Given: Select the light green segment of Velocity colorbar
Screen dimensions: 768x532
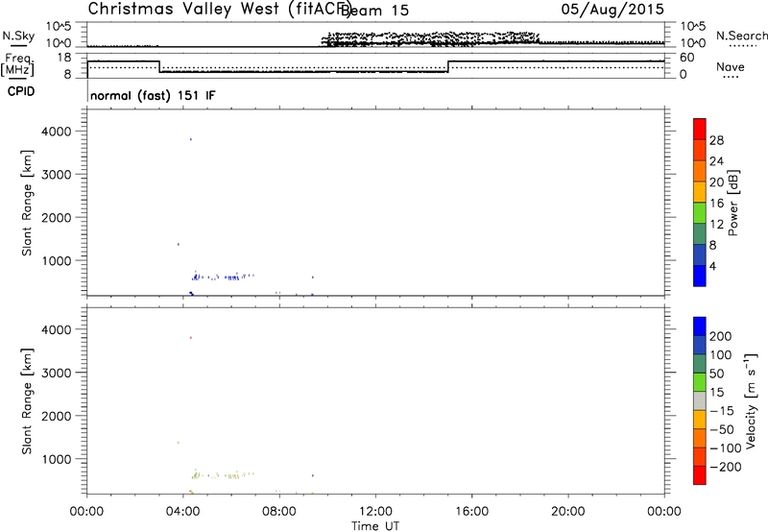Looking at the screenshot, I should [700, 382].
